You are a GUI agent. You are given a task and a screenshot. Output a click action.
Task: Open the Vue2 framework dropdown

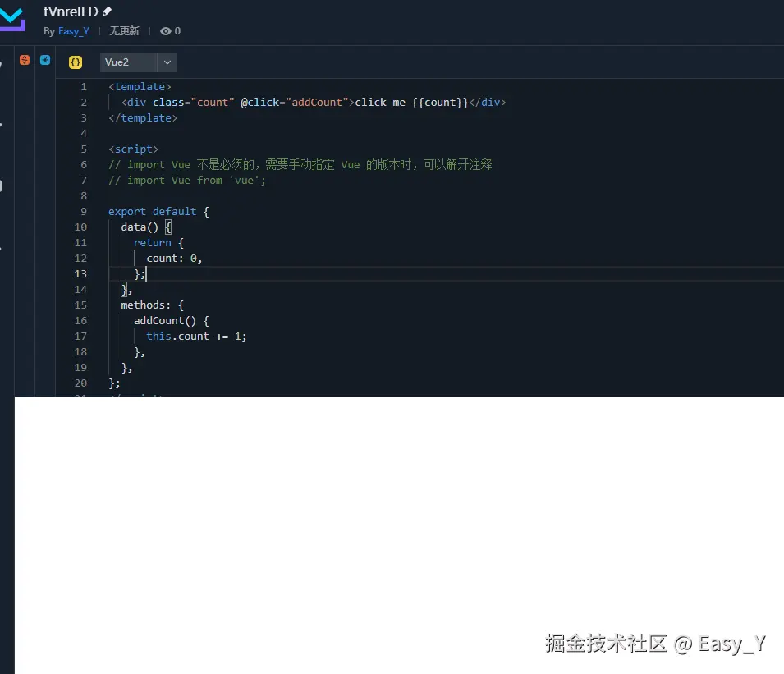click(x=139, y=62)
